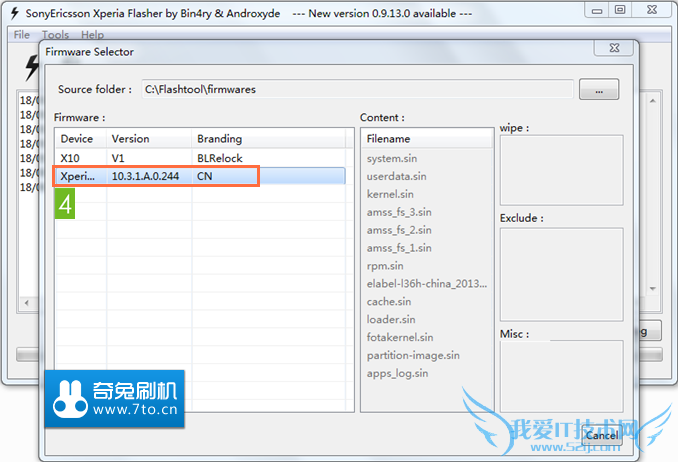Click inside the Exclude list box

point(561,274)
